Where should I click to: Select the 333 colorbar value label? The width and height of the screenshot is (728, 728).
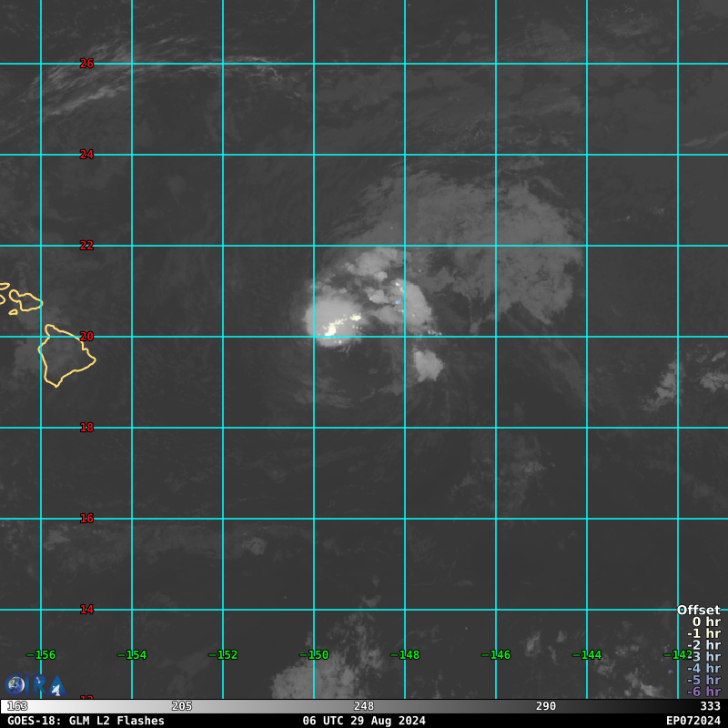(711, 706)
